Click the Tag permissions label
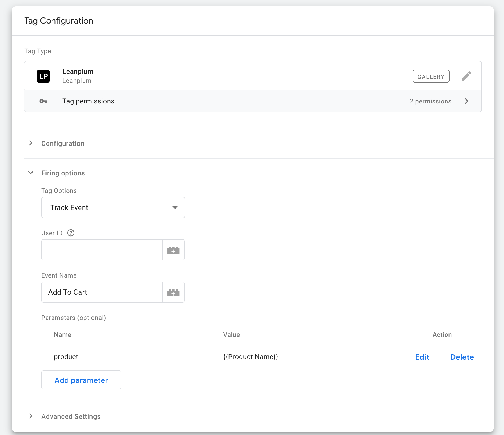 pyautogui.click(x=88, y=101)
